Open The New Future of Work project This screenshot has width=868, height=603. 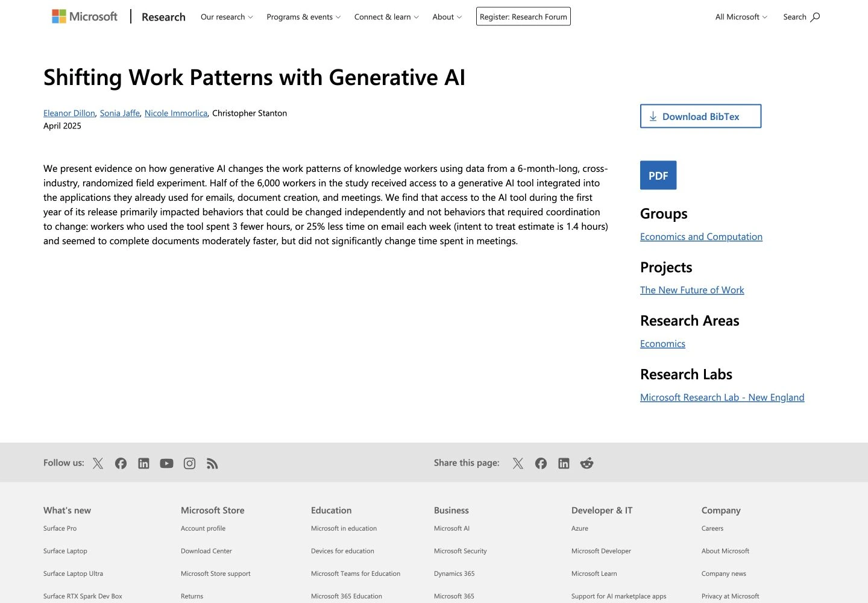[692, 290]
